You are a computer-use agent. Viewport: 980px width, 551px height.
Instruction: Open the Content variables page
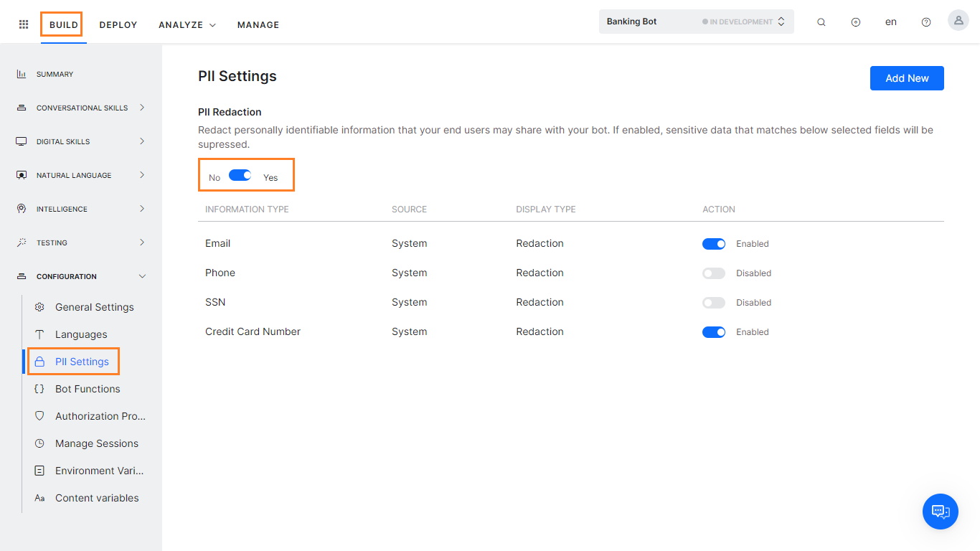[x=97, y=497]
